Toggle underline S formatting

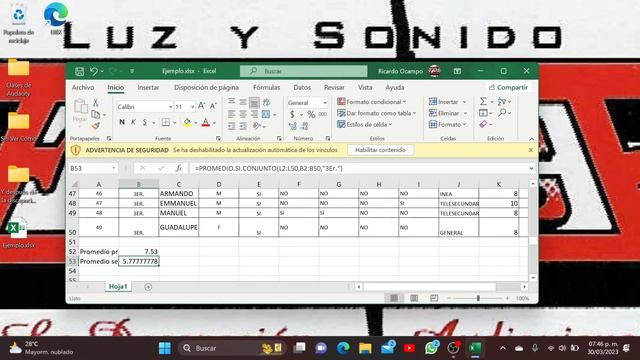(x=145, y=122)
